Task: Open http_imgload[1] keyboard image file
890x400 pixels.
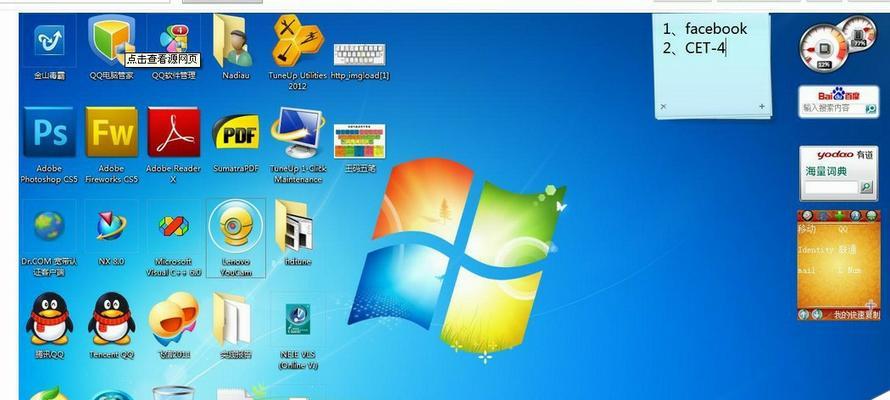Action: click(x=359, y=55)
